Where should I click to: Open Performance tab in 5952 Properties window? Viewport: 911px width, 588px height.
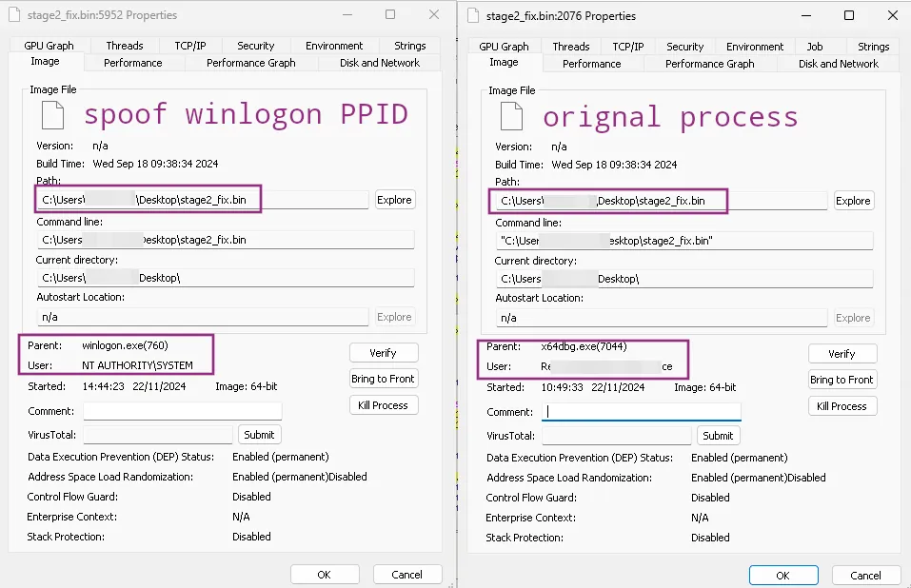coord(133,63)
